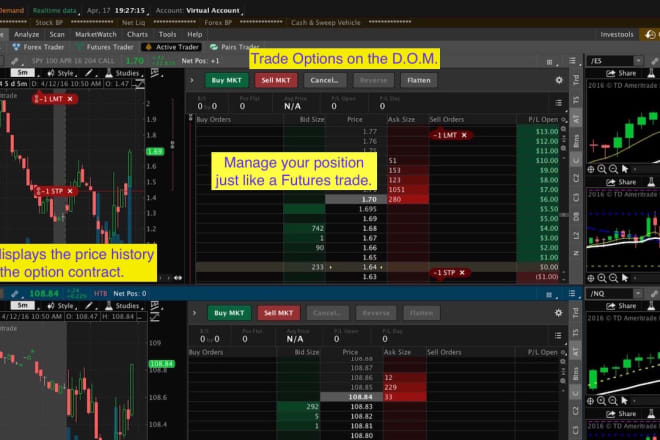
Task: Cancel the -1 LMT order on the upper chart
Action: pyautogui.click(x=70, y=99)
